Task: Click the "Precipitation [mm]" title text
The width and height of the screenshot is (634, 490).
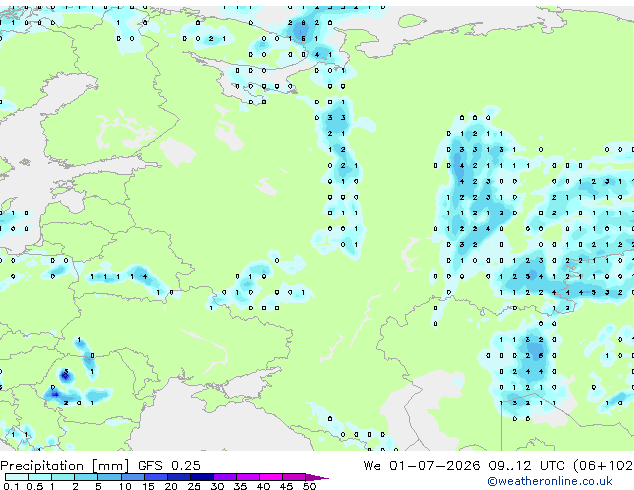Action: pos(65,466)
